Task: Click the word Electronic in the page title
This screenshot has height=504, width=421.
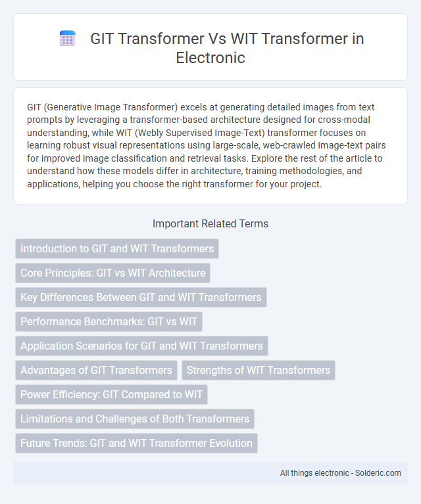Action: tap(210, 58)
